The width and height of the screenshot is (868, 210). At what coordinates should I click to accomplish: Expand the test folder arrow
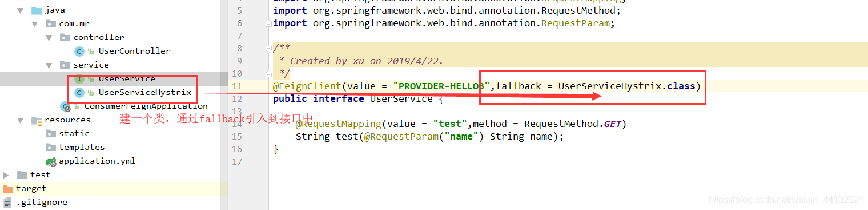tap(6, 175)
